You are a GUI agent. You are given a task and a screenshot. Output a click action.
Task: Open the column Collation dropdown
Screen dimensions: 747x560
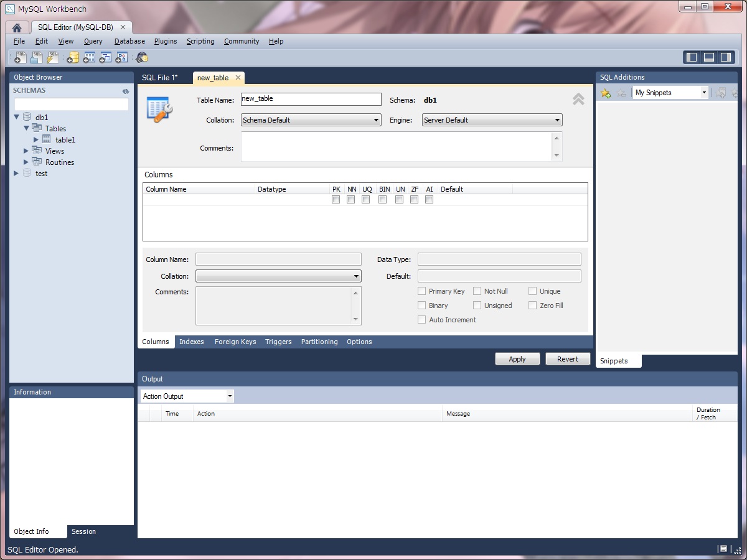(278, 276)
